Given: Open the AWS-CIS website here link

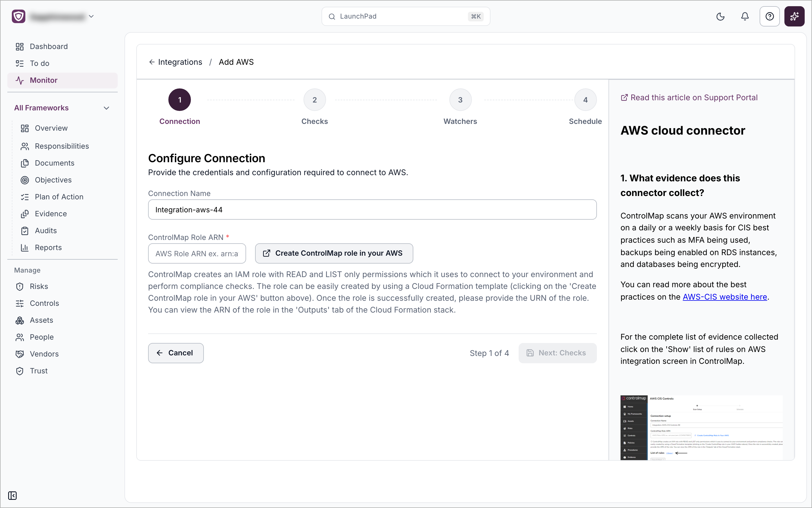Looking at the screenshot, I should coord(725,297).
